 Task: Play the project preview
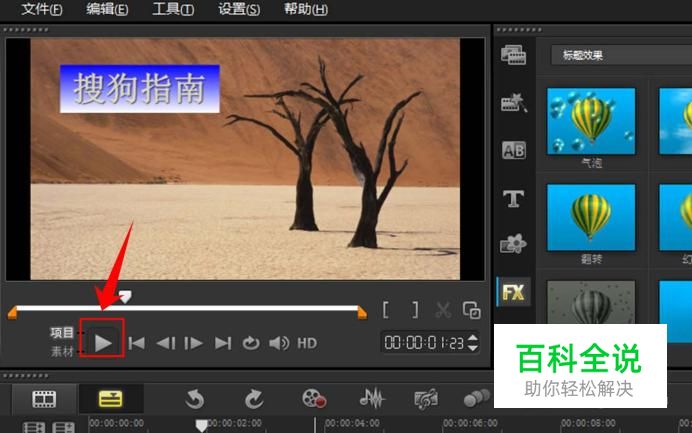(103, 343)
